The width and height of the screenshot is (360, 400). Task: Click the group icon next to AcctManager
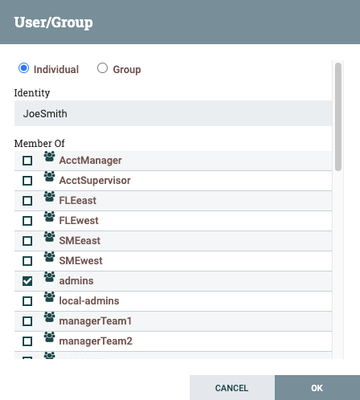click(x=49, y=156)
